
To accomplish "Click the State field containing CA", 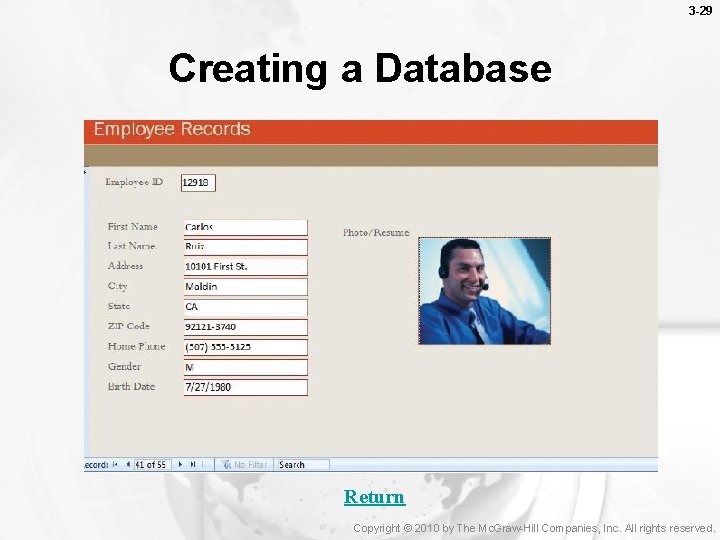I will (246, 307).
